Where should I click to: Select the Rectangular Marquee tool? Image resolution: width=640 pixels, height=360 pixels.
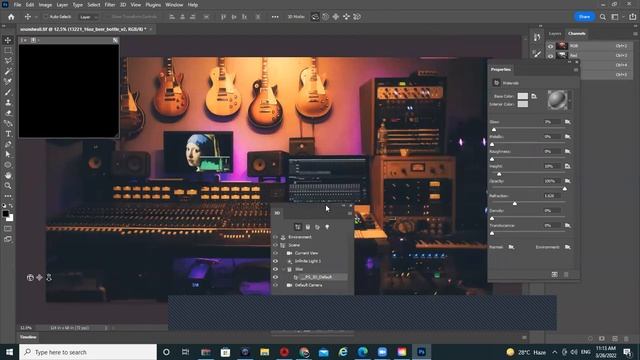(8, 50)
